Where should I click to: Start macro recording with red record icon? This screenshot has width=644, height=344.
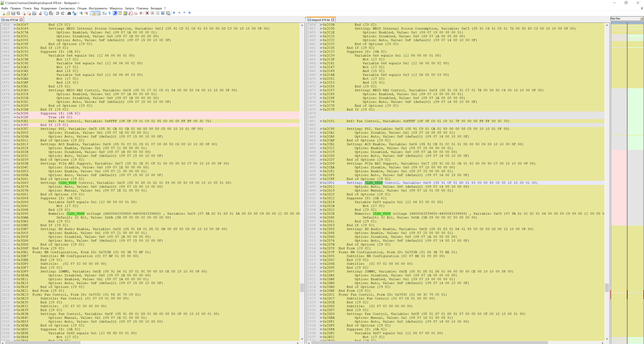147,13
